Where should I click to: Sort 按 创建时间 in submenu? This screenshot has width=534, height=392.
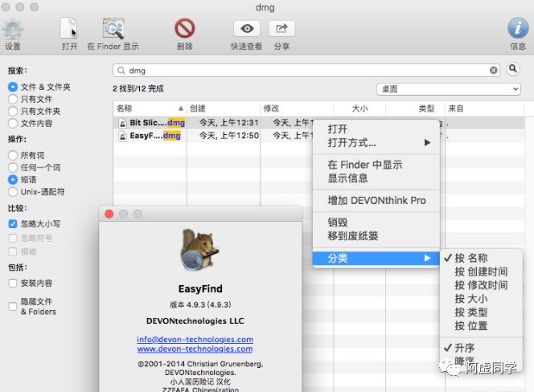pos(481,272)
